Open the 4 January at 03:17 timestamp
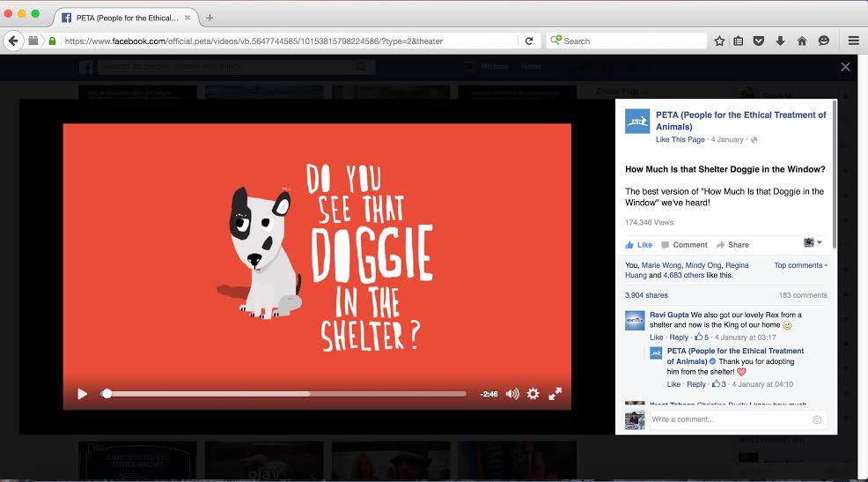Viewport: 868px width, 482px height. [x=745, y=337]
